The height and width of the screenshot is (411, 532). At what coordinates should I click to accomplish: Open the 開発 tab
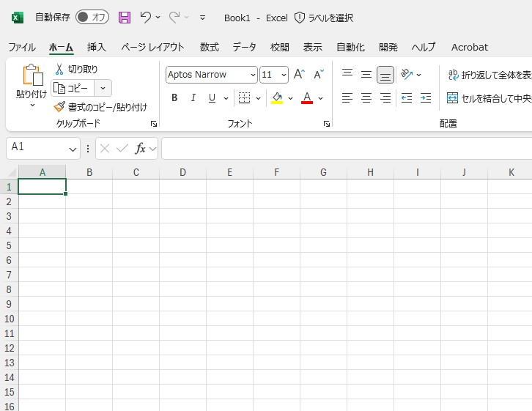click(388, 47)
